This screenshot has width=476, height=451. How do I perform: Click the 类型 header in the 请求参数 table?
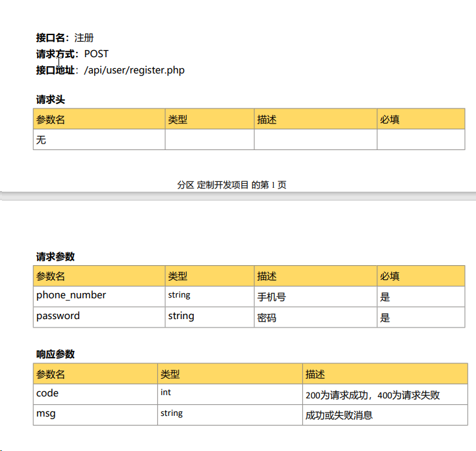tap(210, 276)
